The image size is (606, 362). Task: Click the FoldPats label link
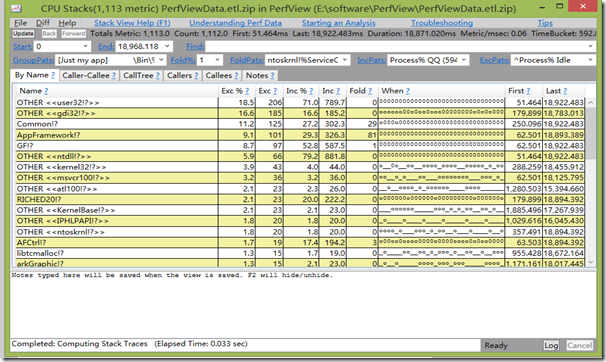tap(247, 60)
